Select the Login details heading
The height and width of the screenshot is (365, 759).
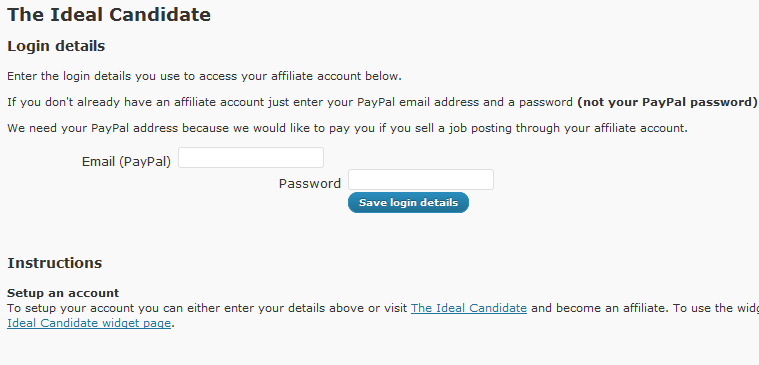pos(56,46)
